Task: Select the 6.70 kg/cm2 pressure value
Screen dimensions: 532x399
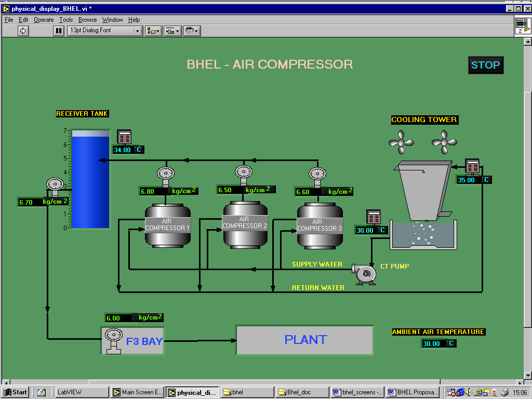Action: click(43, 202)
